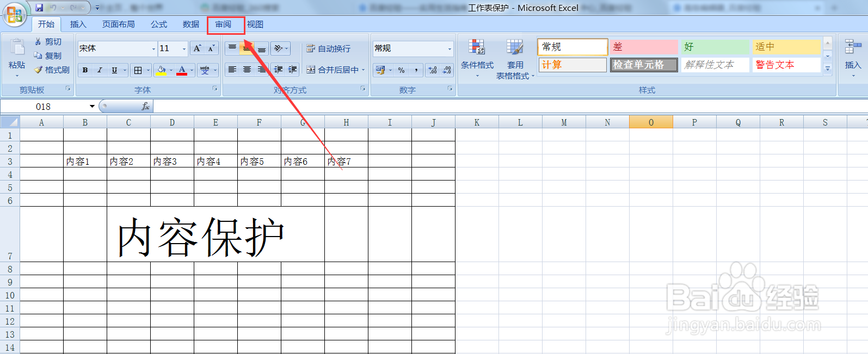Align text to top of cell
The height and width of the screenshot is (354, 868).
(232, 48)
